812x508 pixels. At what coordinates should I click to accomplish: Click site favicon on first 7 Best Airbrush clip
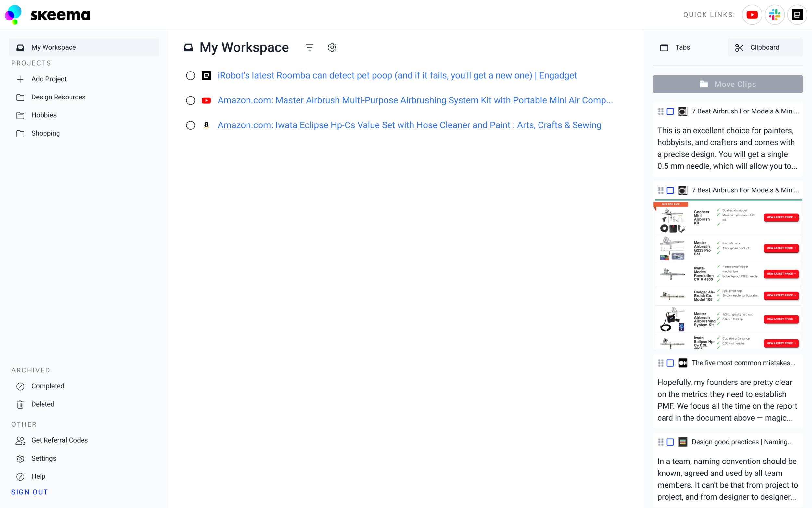tap(682, 111)
